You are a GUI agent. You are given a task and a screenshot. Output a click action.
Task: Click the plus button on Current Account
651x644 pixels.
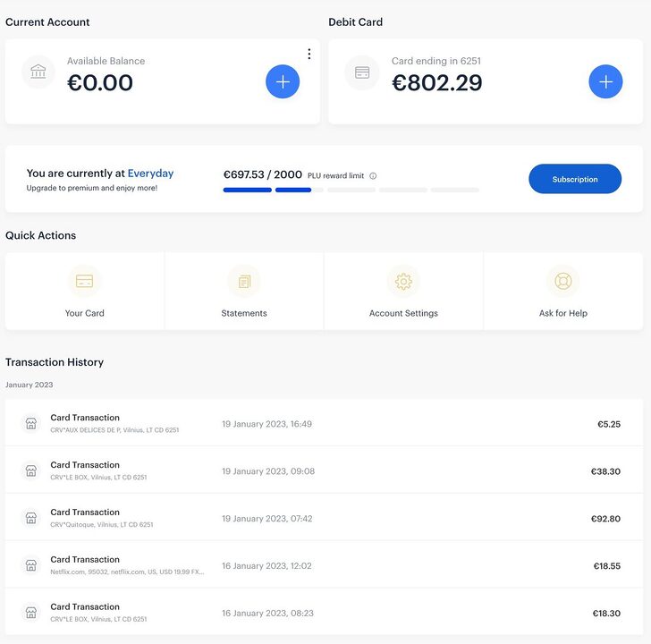(283, 81)
